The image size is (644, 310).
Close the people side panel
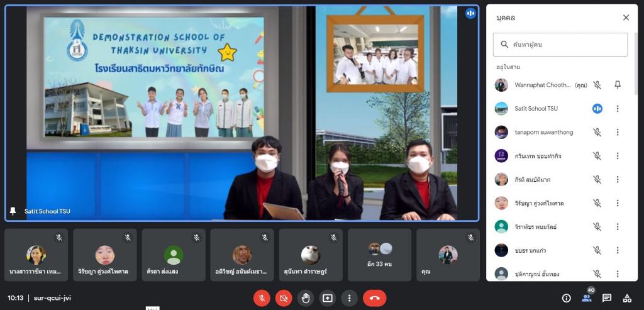[626, 18]
